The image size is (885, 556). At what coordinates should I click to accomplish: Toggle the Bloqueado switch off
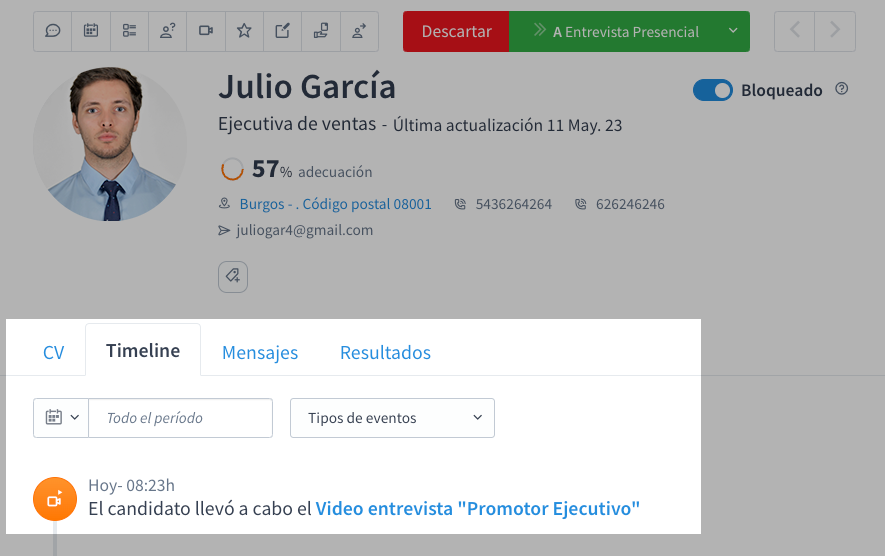tap(713, 91)
